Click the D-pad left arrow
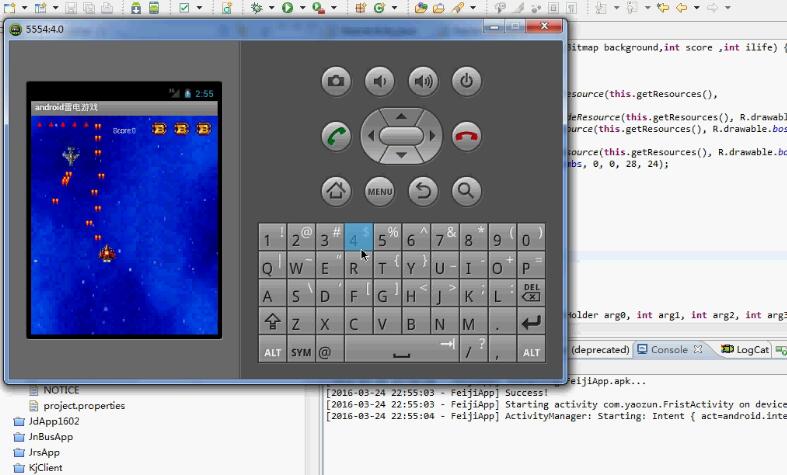Image resolution: width=787 pixels, height=475 pixels. tap(371, 136)
